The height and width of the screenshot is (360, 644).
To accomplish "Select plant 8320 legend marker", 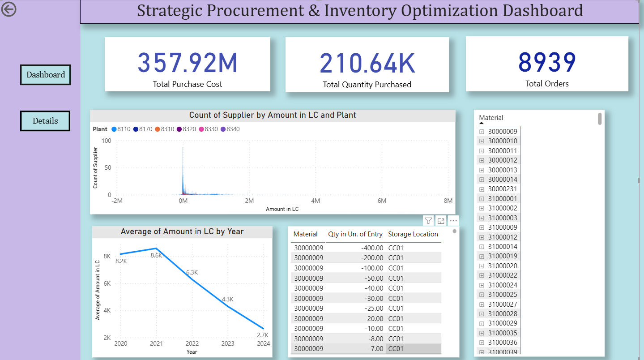I will [179, 129].
